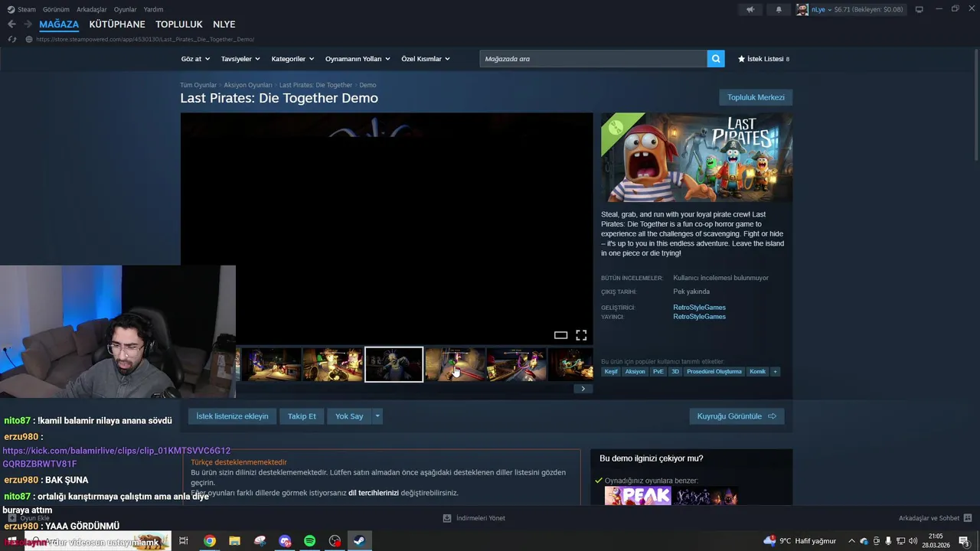Screen dimensions: 980x551
Task: Switch to the MAĞAZA tab
Action: pos(59,24)
